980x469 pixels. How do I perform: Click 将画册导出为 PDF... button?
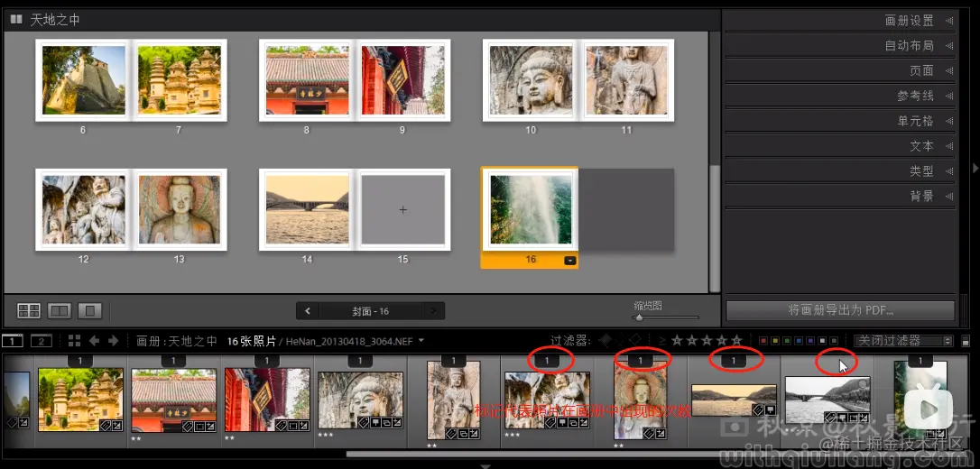tap(840, 310)
